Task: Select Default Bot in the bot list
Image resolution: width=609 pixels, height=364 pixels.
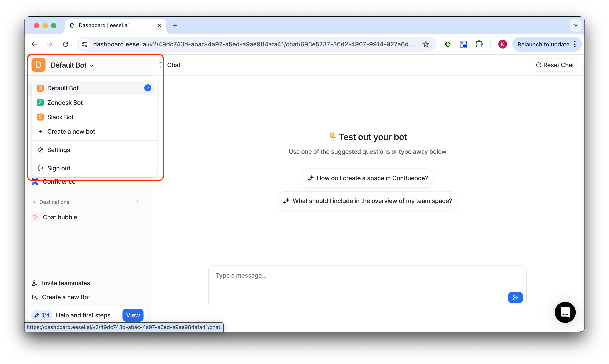Action: click(94, 88)
